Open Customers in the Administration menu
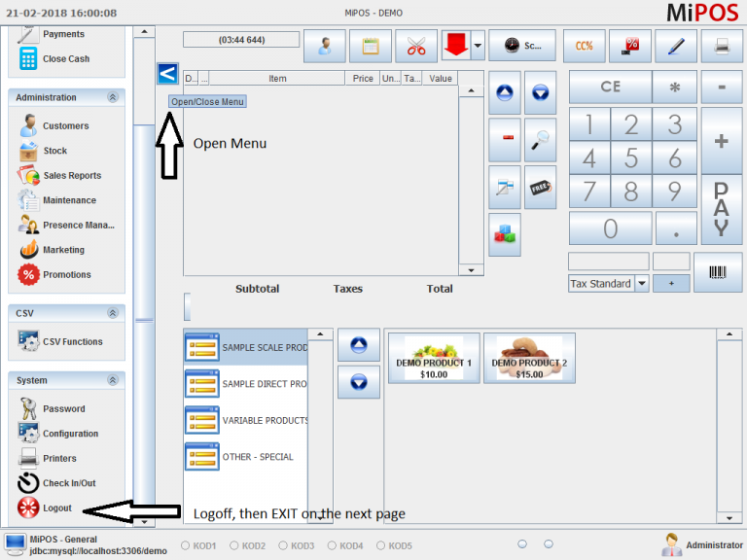 pyautogui.click(x=54, y=125)
